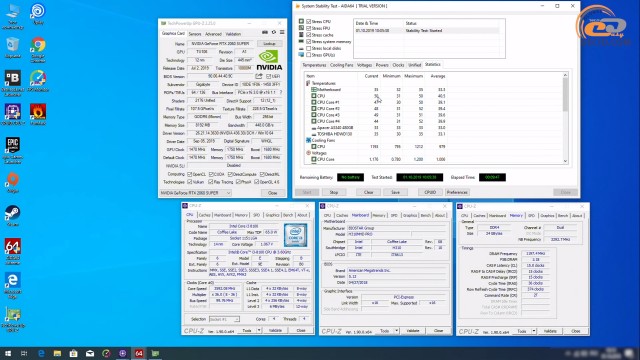The height and width of the screenshot is (360, 640).
Task: Open Google Chrome from the desktop
Action: (38, 48)
